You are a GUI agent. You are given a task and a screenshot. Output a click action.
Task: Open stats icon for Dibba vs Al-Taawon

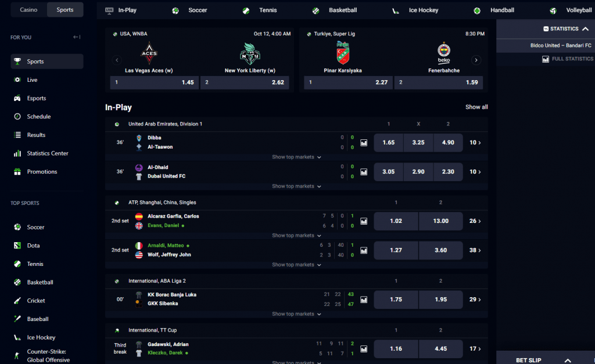pos(364,143)
